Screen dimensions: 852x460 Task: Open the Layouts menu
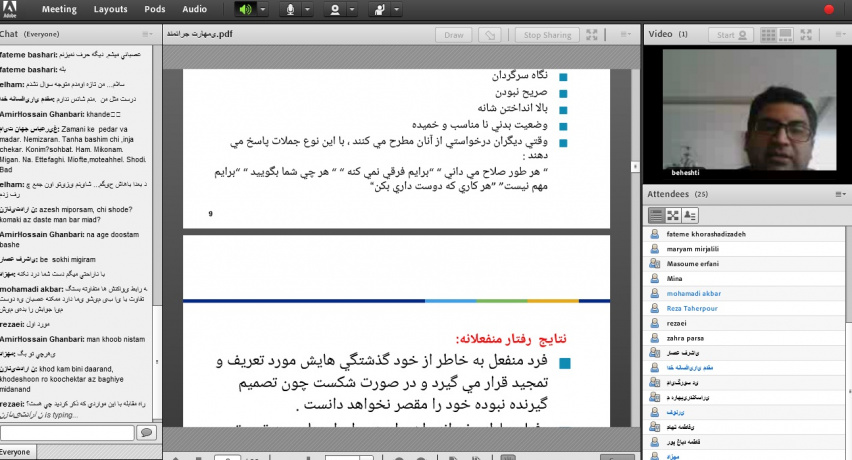(110, 9)
